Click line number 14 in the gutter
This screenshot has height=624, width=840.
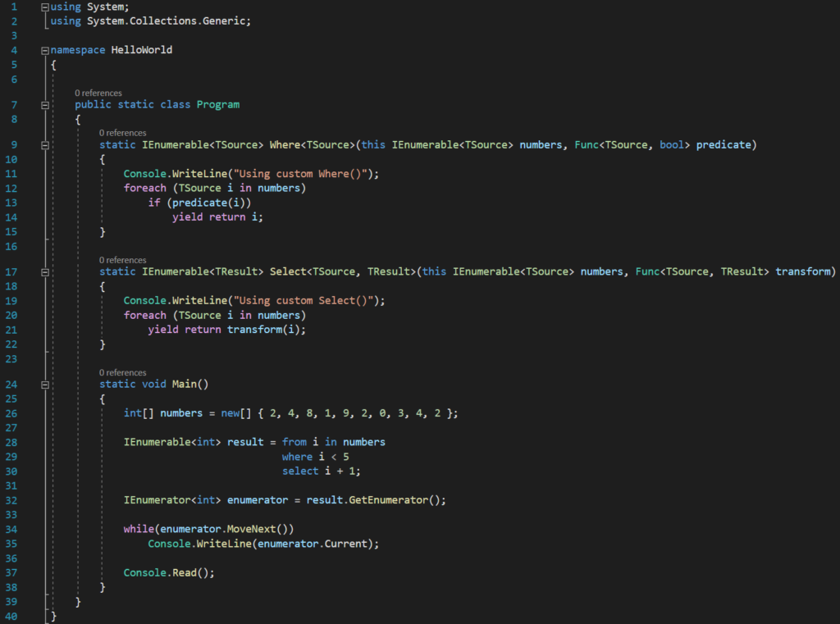[12, 216]
